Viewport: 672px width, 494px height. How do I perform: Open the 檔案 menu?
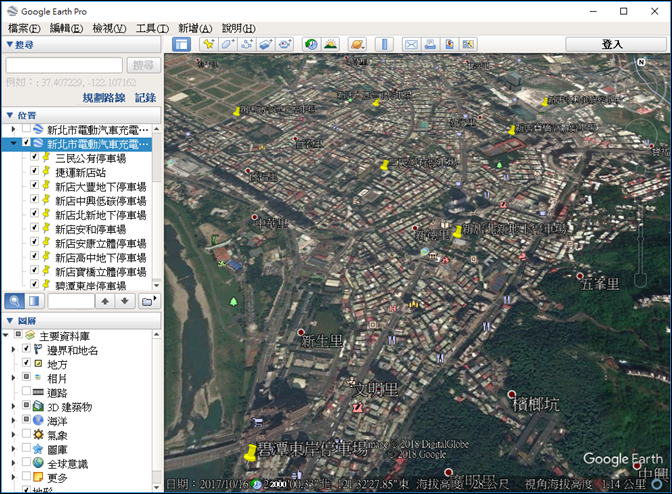(24, 29)
